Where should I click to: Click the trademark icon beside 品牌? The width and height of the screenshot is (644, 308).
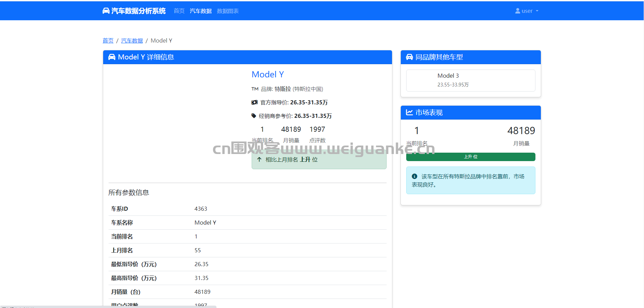255,89
